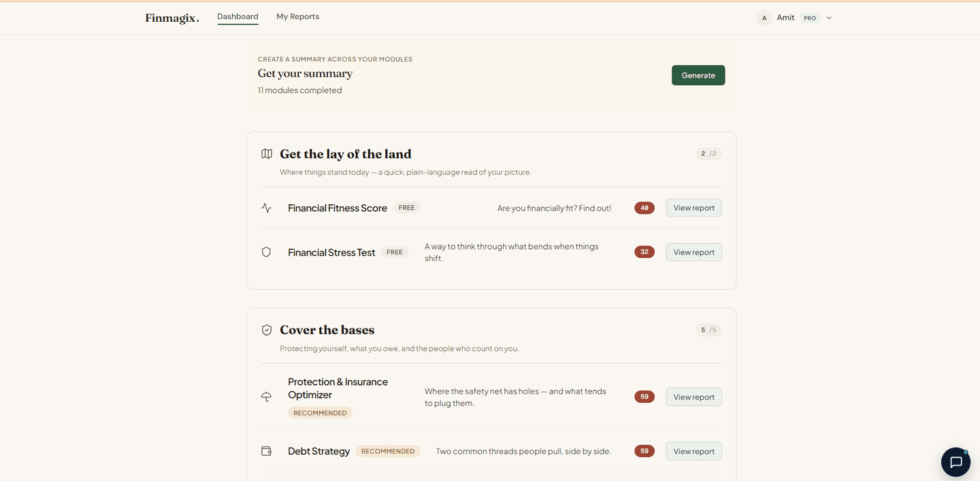Click 'Create a summary across your modules' caption

(x=335, y=59)
